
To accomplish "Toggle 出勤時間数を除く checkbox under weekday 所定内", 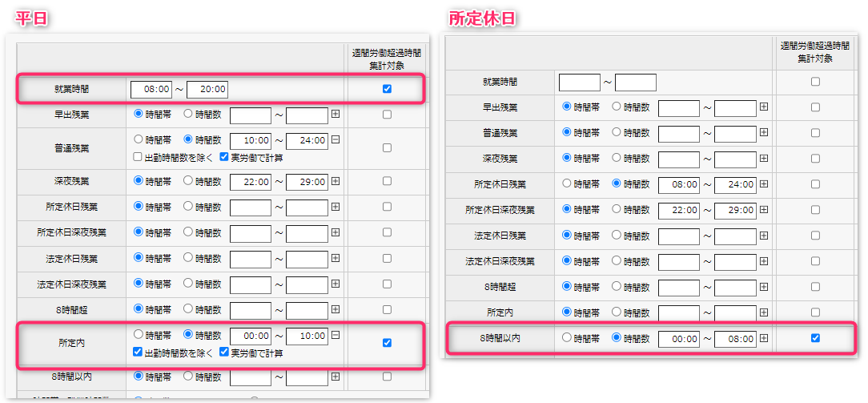I will 139,353.
